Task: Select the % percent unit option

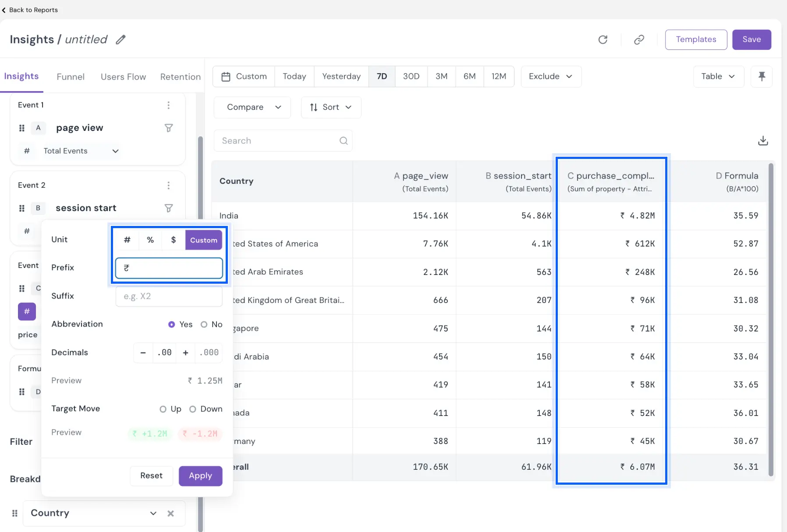Action: point(150,240)
